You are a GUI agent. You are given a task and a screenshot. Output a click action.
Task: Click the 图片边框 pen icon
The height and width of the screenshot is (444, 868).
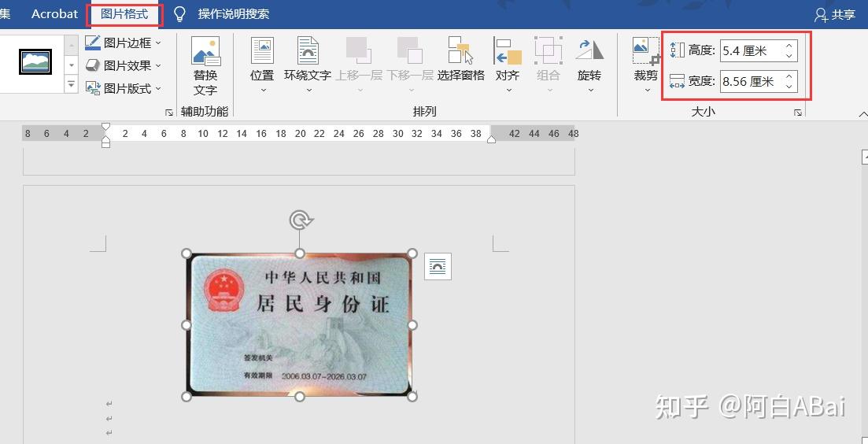click(x=92, y=43)
